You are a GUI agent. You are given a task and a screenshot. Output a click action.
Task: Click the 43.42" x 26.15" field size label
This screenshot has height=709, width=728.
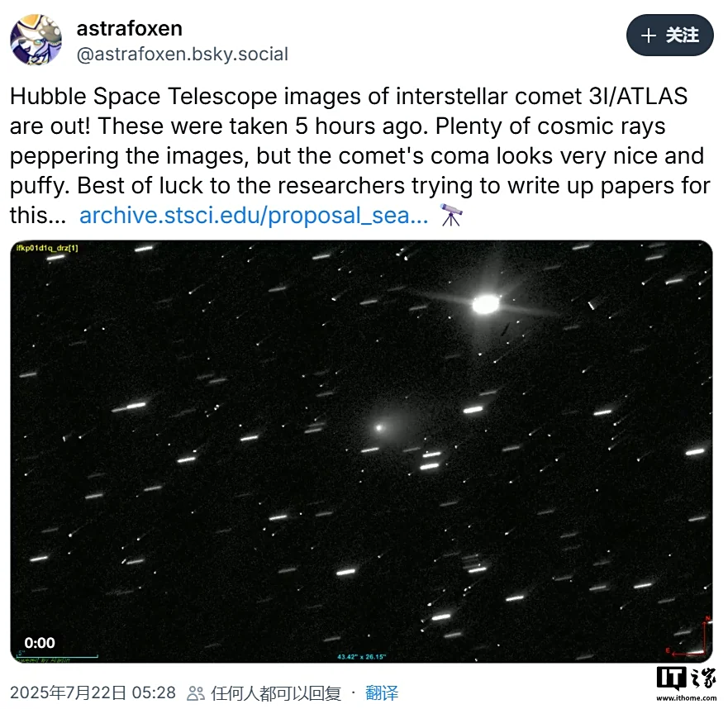click(361, 657)
